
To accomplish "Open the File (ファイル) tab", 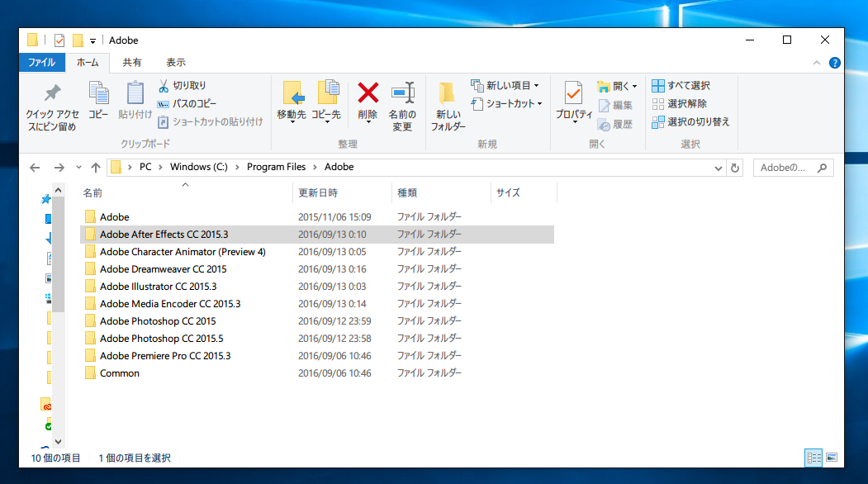I will pyautogui.click(x=42, y=63).
